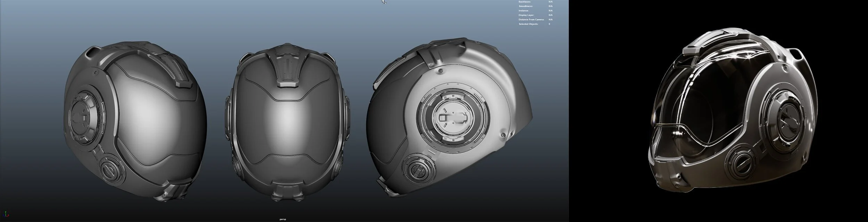Click the 'persp' camera name label
This screenshot has width=868, height=222.
coord(283,219)
